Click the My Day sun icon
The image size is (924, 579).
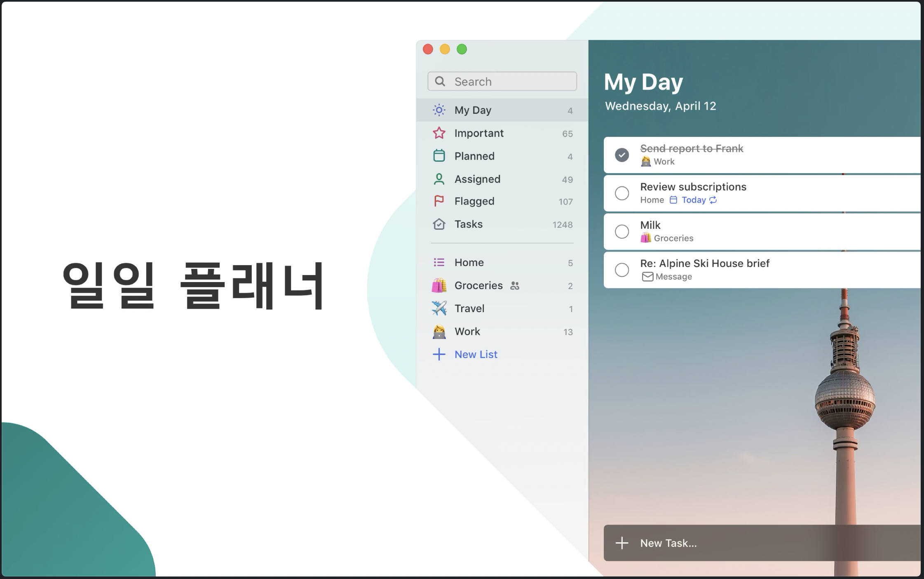tap(439, 110)
